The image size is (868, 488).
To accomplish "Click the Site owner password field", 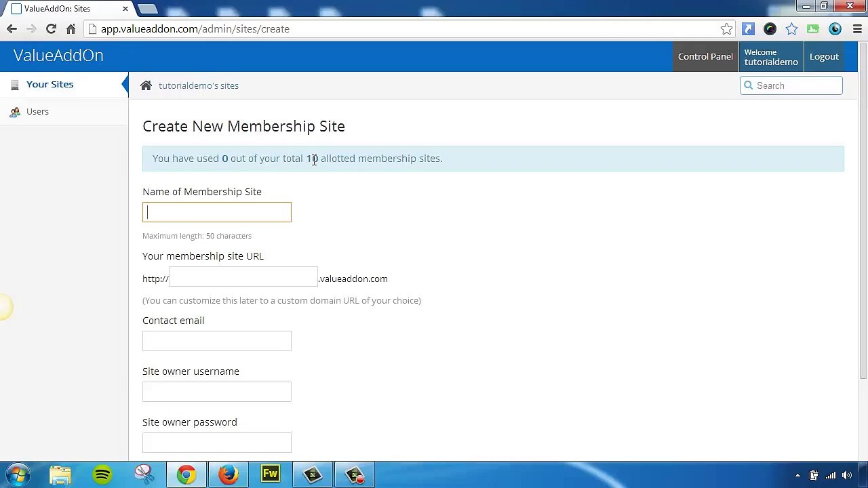I will click(217, 443).
